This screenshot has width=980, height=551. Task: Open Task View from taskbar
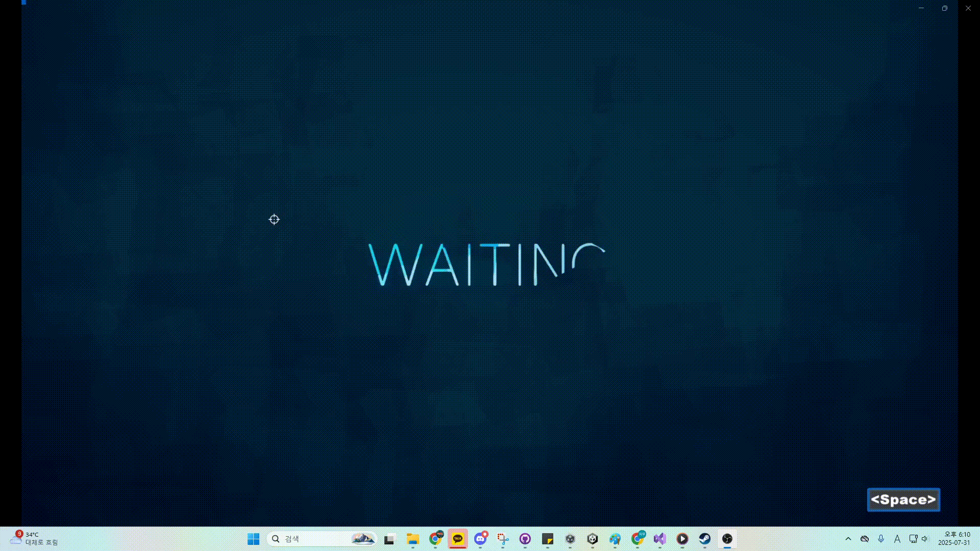click(389, 539)
